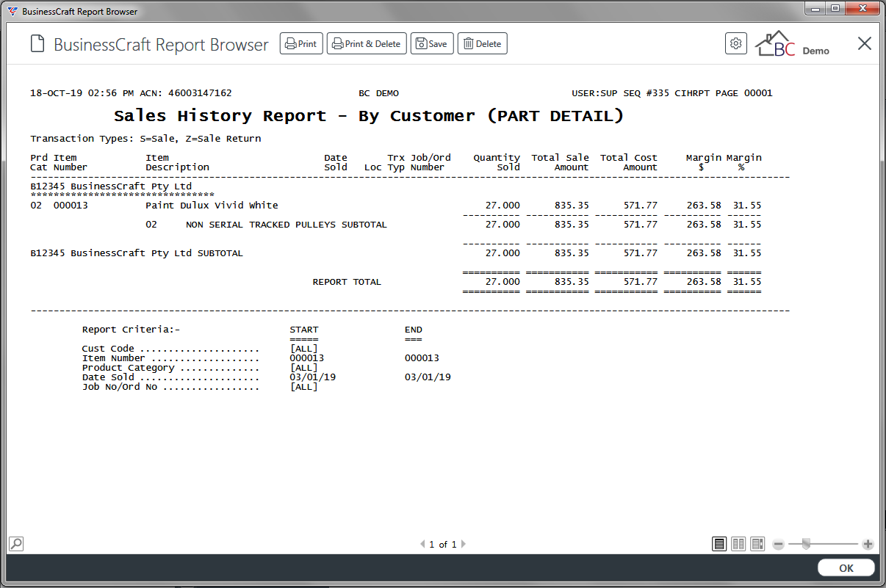Click the "END" criteria column header

[x=413, y=330]
